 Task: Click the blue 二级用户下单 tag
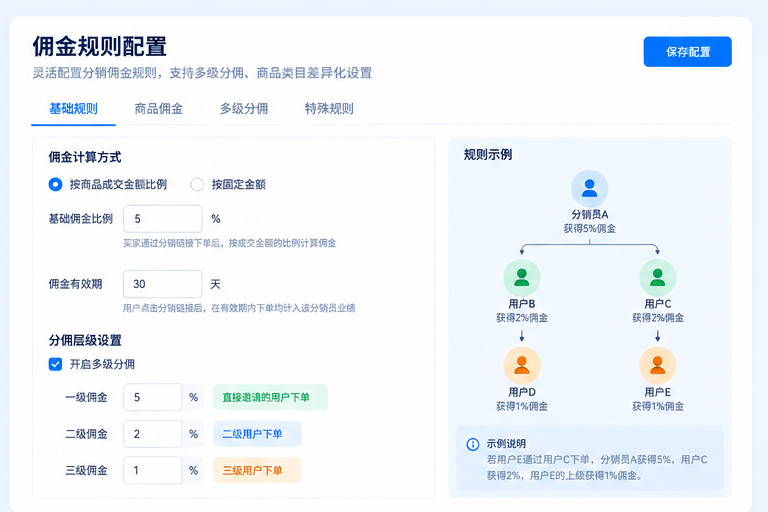point(257,434)
